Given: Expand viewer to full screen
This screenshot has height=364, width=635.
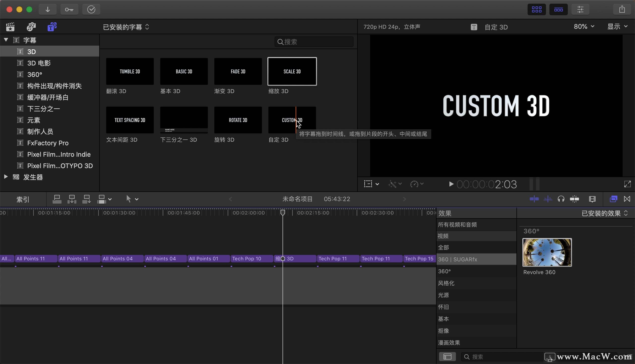Looking at the screenshot, I should [x=627, y=184].
